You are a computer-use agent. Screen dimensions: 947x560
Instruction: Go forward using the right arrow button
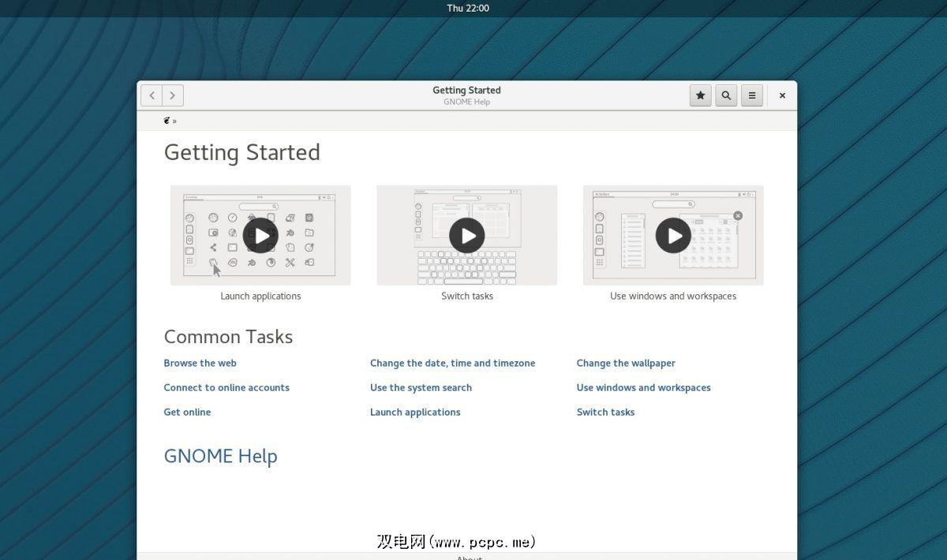(173, 95)
